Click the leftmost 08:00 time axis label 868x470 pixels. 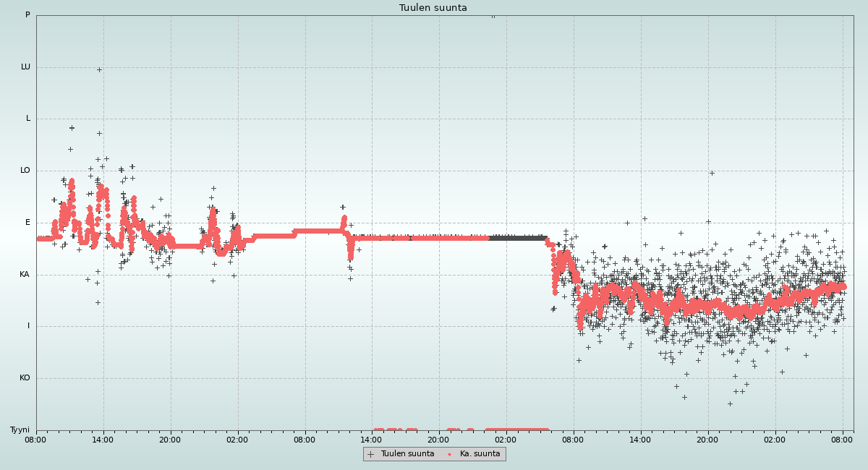[x=36, y=440]
